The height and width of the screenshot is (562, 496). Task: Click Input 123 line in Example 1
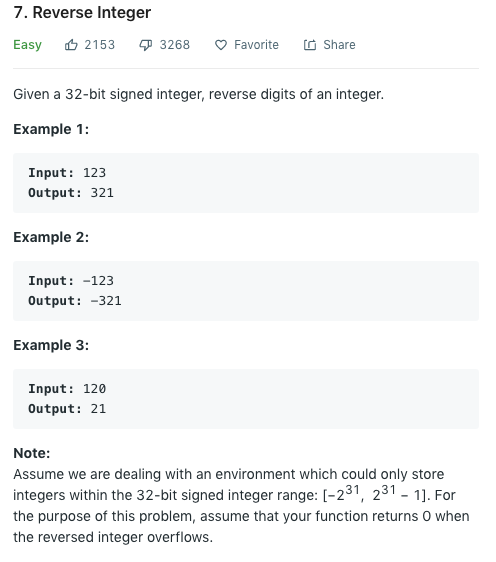pyautogui.click(x=67, y=173)
